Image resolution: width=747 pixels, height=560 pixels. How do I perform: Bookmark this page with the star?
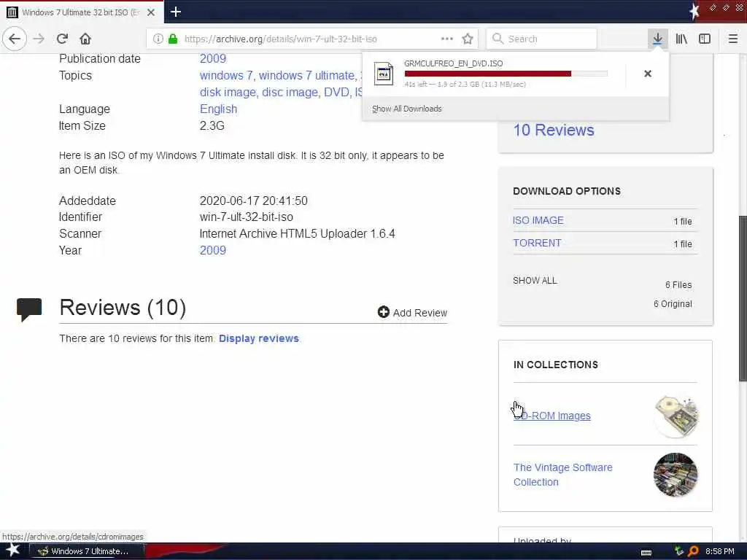click(x=468, y=39)
